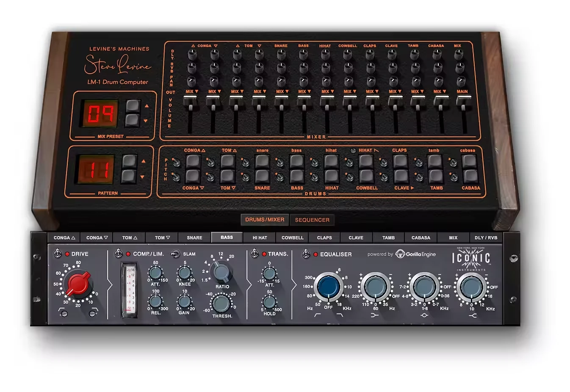The height and width of the screenshot is (392, 570).
Task: Toggle the low-cut button beneath the Drive knob
Action: 64,313
